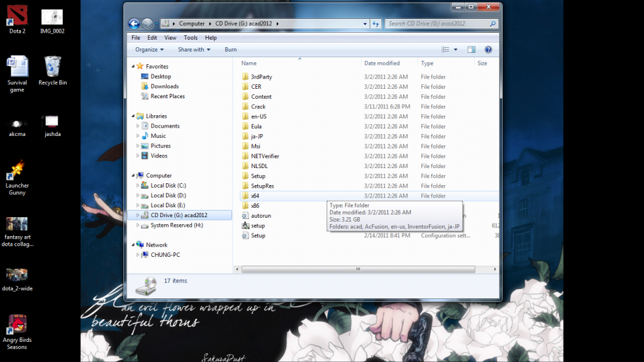Select the lowercase setup application icon
The height and width of the screenshot is (362, 644).
pos(245,225)
